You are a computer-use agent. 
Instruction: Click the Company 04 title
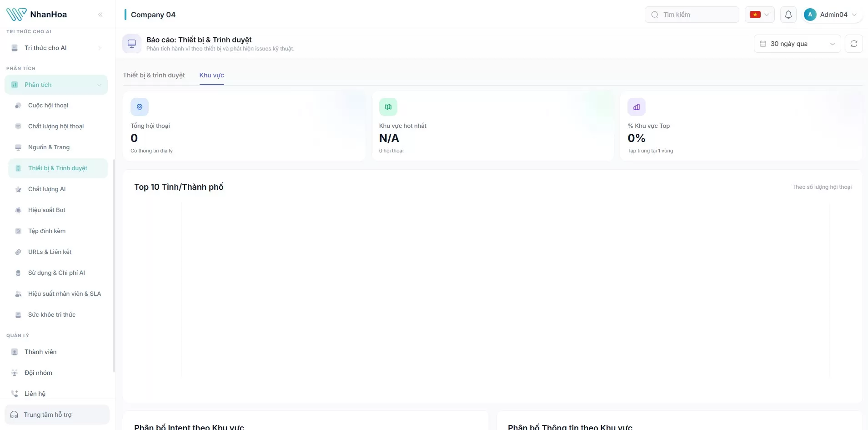(x=153, y=15)
